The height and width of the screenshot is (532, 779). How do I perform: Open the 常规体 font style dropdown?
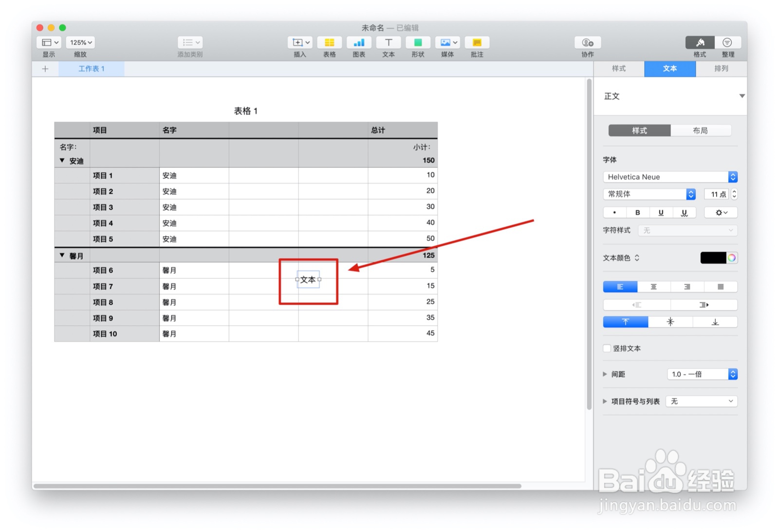(x=649, y=194)
